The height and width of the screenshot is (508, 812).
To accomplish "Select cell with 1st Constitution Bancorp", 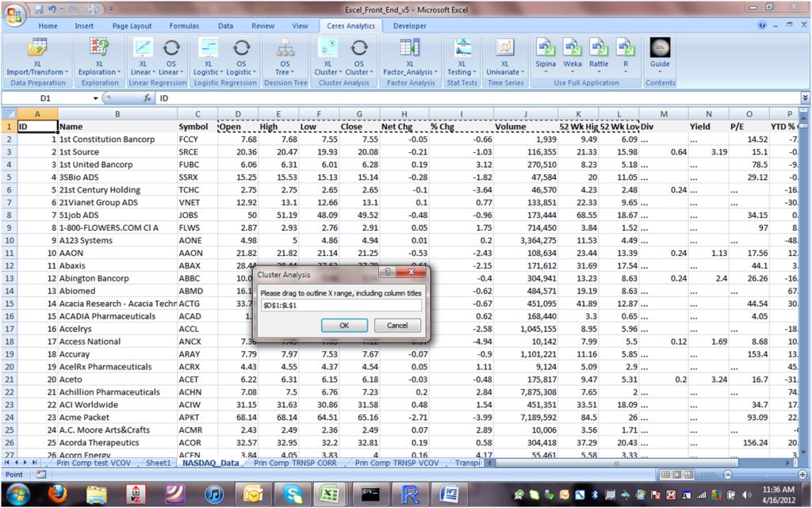I will (117, 139).
